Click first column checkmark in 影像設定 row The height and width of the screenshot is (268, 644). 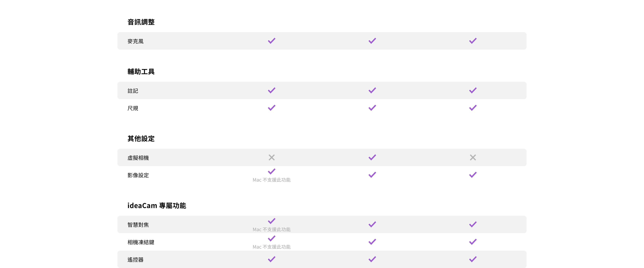pyautogui.click(x=272, y=171)
